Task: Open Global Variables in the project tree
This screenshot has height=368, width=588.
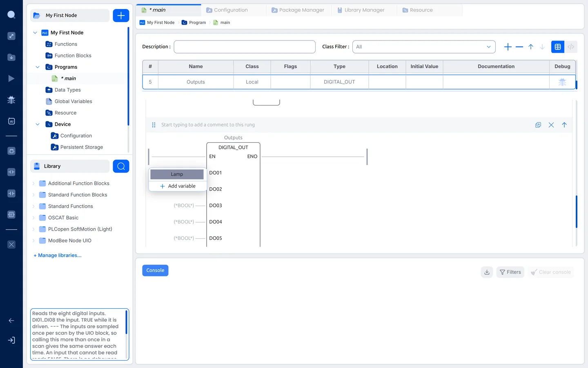Action: 73,101
